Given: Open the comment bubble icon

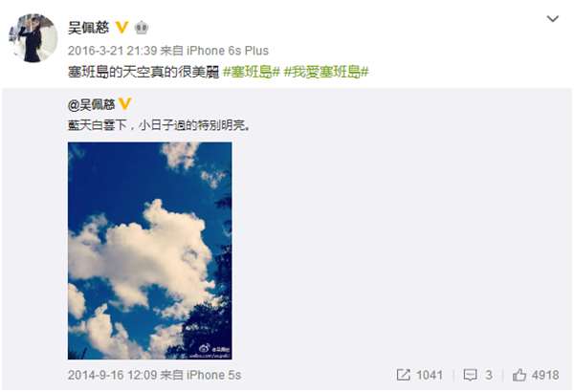Looking at the screenshot, I should click(x=470, y=375).
